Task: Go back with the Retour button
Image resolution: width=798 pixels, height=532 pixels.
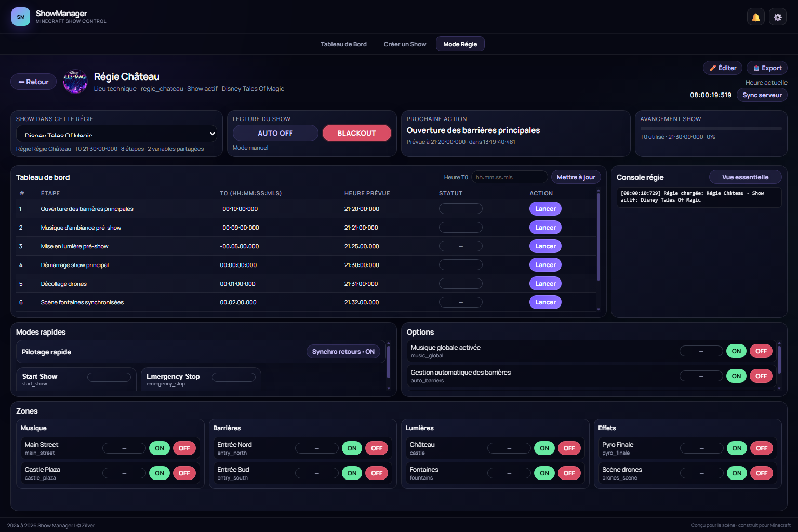Action: pos(33,82)
